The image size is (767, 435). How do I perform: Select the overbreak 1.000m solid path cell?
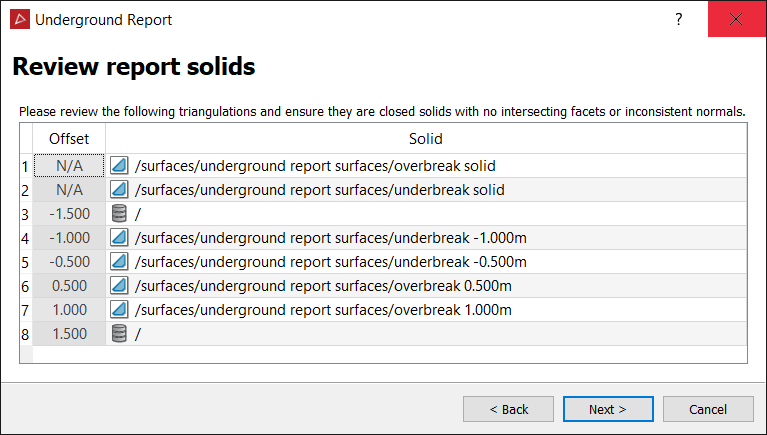click(426, 310)
